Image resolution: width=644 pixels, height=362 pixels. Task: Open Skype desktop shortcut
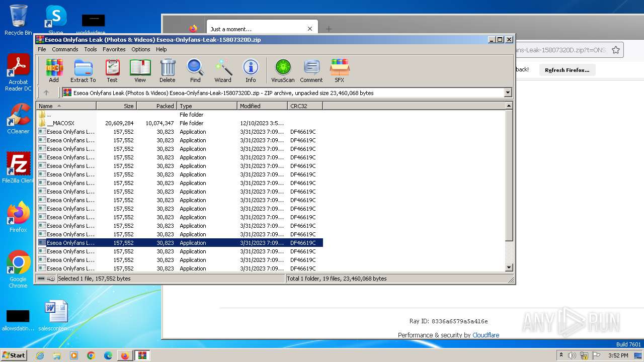[55, 20]
